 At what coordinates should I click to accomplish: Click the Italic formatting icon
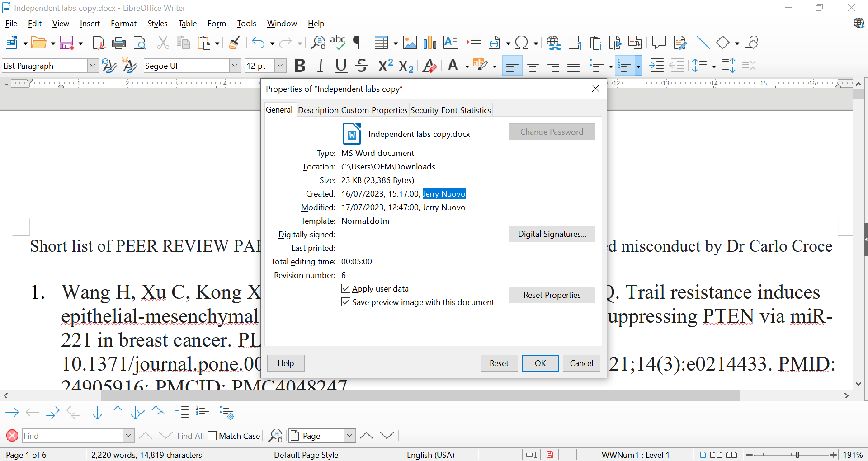coord(320,66)
